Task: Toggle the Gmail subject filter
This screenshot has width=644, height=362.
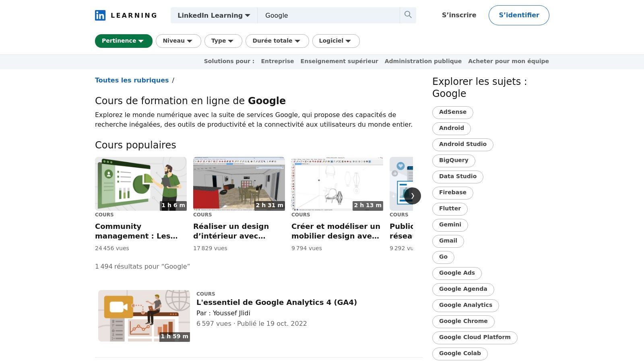Action: pos(448,241)
